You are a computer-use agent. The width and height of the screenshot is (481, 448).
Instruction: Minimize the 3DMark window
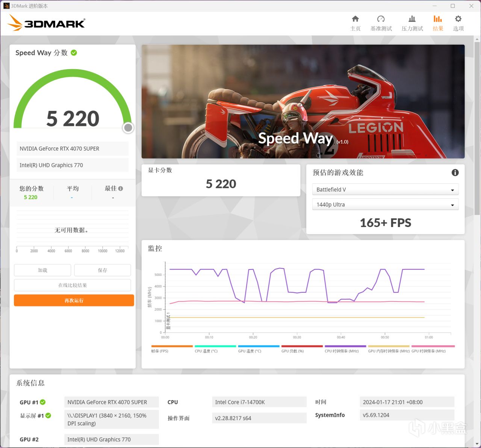[435, 6]
